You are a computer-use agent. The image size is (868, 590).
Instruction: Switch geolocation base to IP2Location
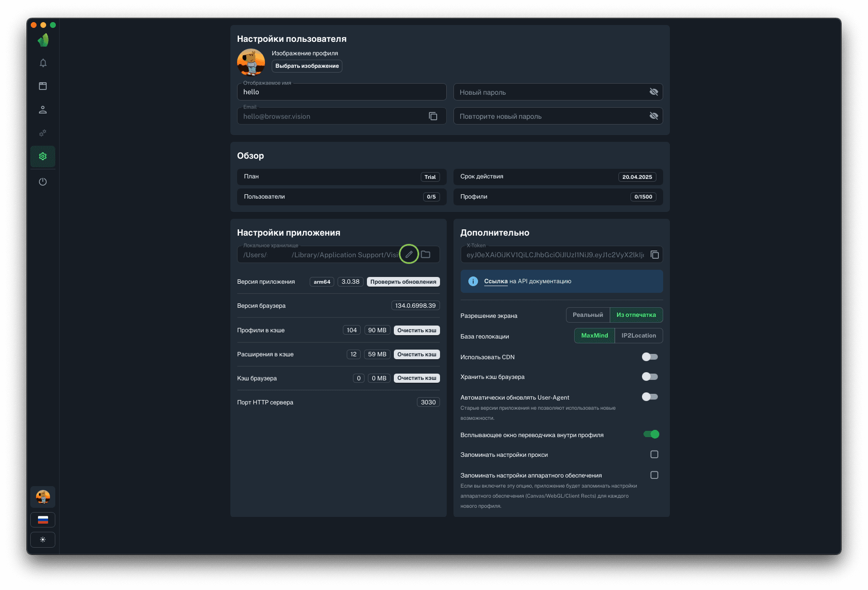click(638, 336)
